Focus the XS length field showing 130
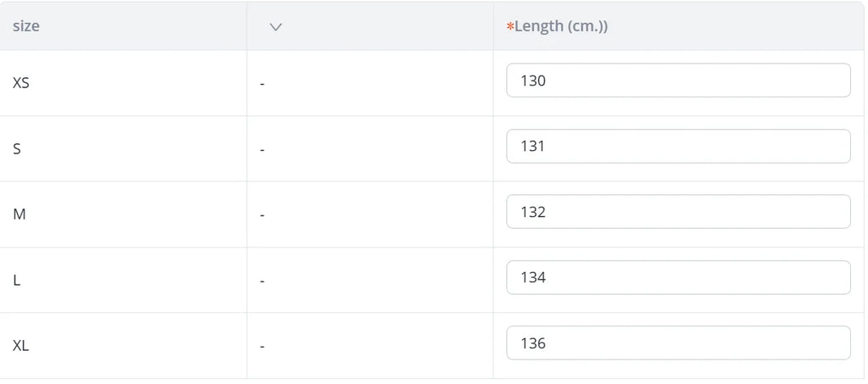 pos(678,81)
